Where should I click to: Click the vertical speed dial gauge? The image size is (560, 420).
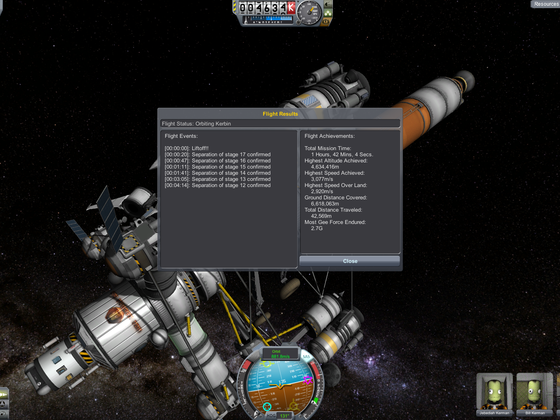point(309,12)
